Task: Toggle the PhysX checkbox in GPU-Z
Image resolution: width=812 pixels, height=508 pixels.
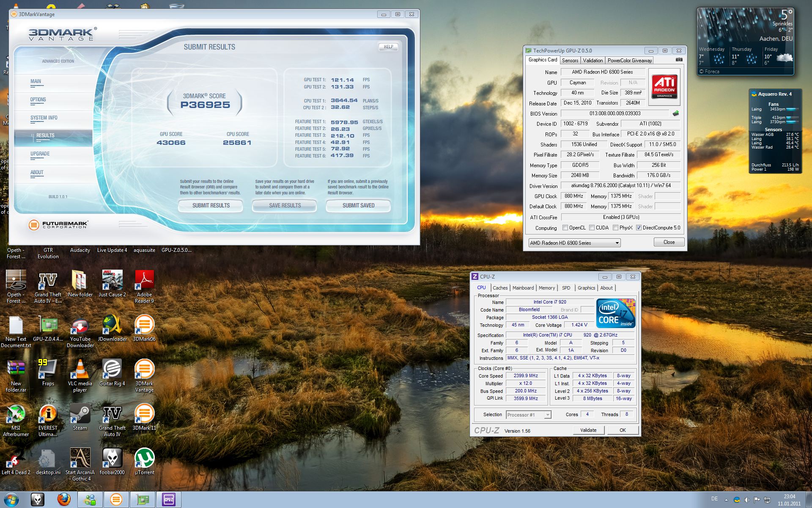Action: click(615, 228)
